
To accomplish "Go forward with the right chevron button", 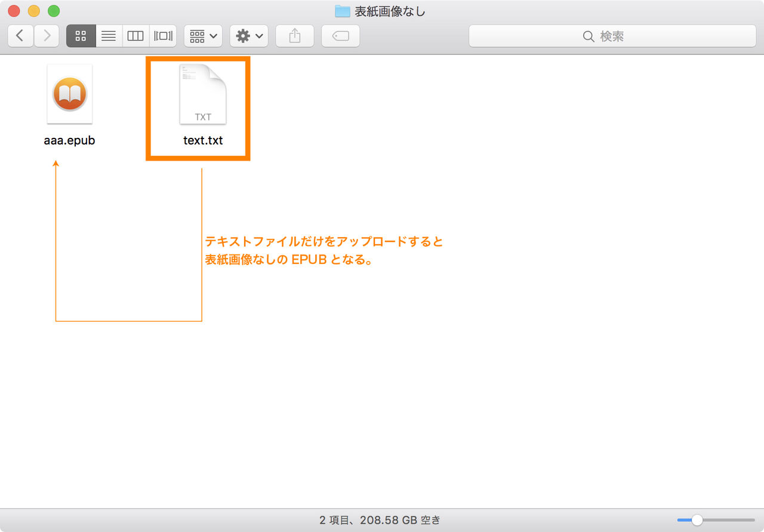I will pyautogui.click(x=47, y=36).
